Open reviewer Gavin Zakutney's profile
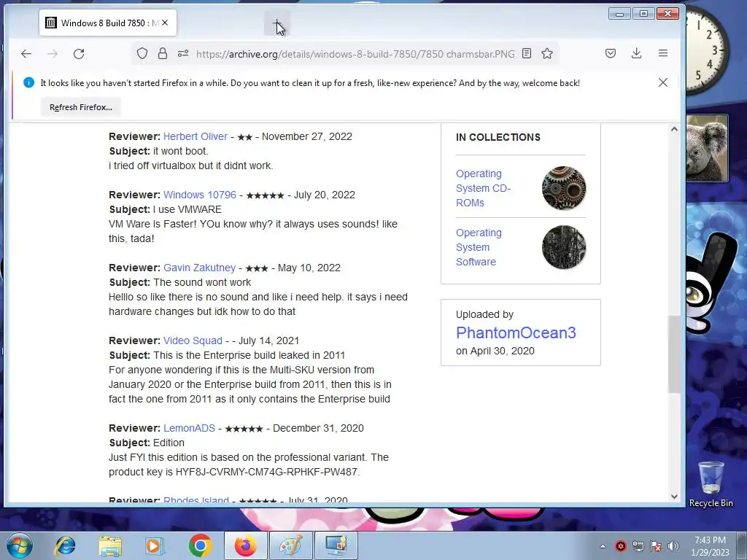 click(199, 268)
